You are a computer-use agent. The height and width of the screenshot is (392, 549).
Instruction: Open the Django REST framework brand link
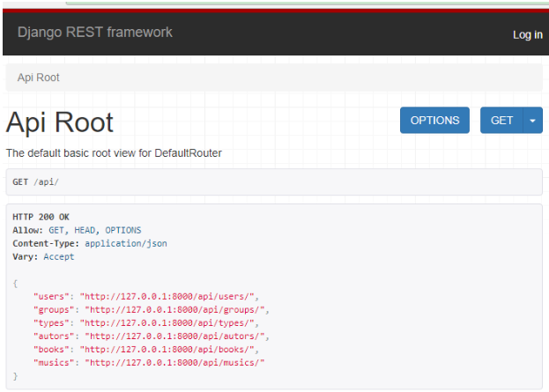(95, 33)
